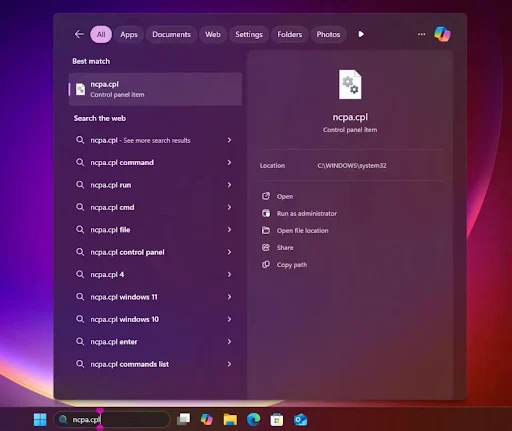Click search icon beside 'ncpa.cpl file'
Viewport: 512px width, 431px height.
(x=80, y=230)
